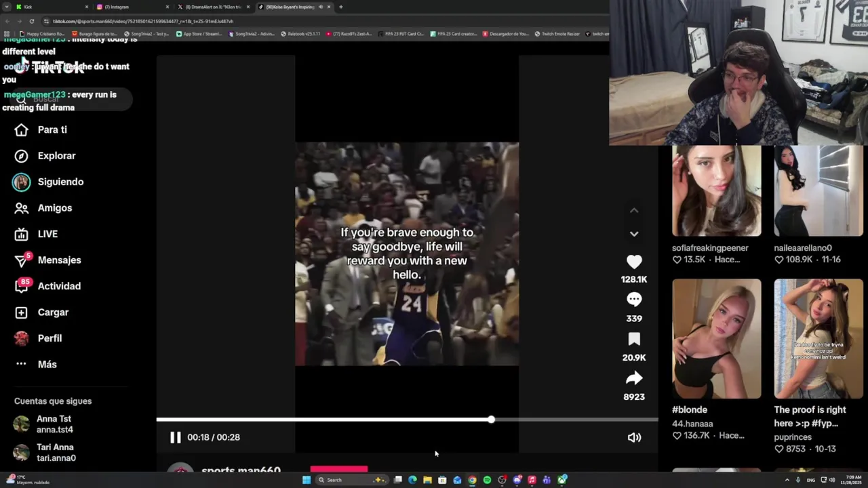This screenshot has height=488, width=868.
Task: Open a new browser tab with plus
Action: tap(340, 7)
